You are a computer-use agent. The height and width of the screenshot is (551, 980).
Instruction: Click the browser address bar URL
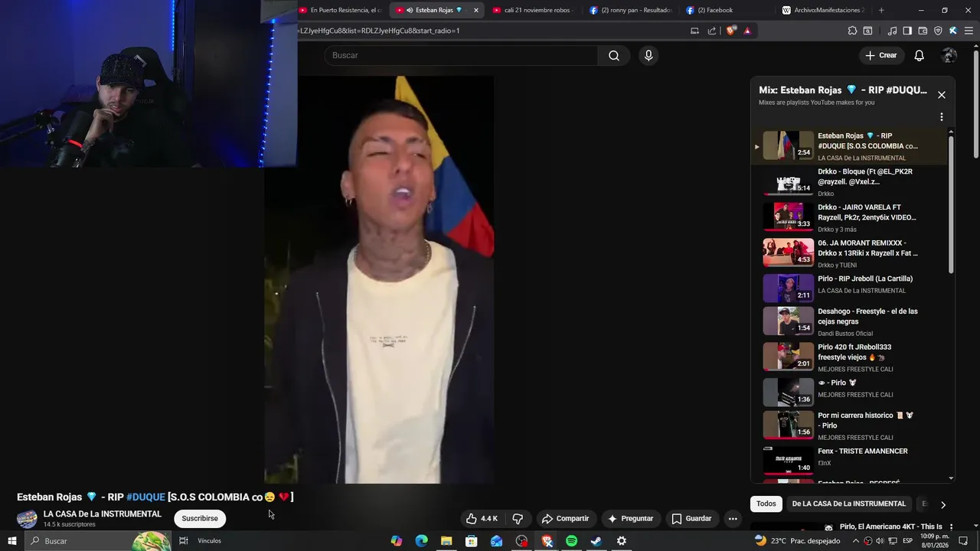[490, 31]
